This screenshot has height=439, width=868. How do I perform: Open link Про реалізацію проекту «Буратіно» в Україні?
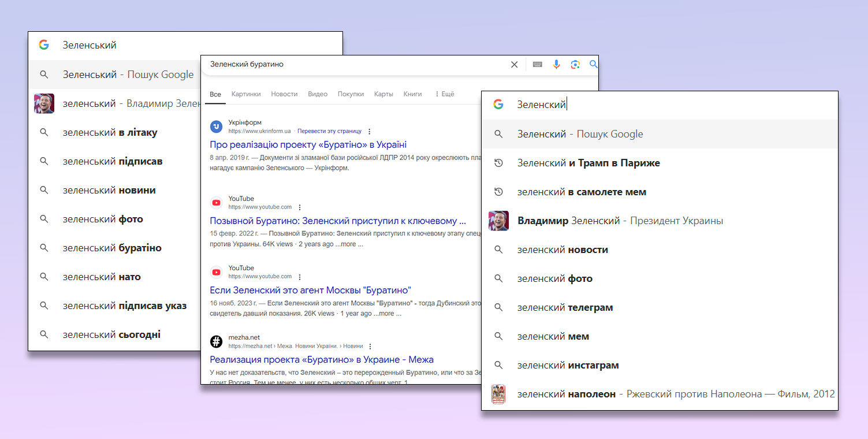[x=308, y=144]
